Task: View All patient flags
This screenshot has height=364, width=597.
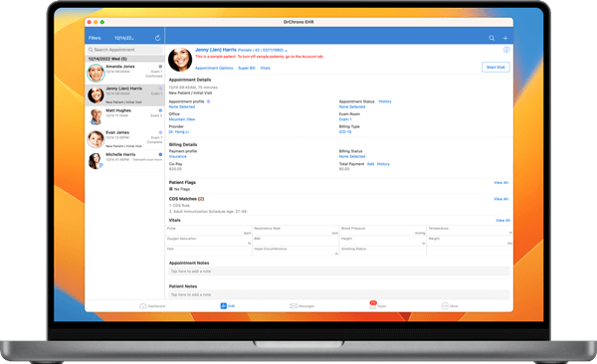Action: (500, 183)
